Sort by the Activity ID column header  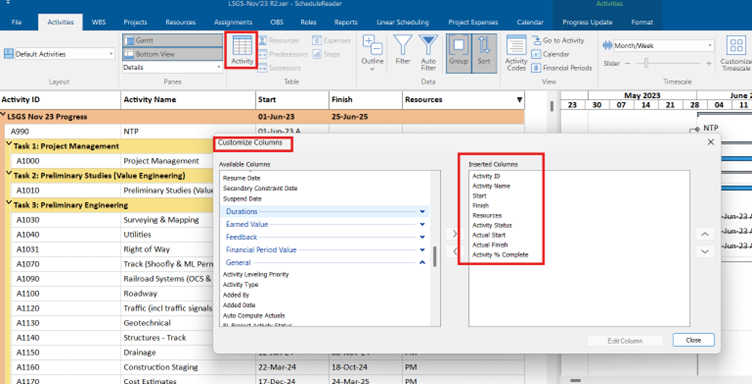pos(60,100)
